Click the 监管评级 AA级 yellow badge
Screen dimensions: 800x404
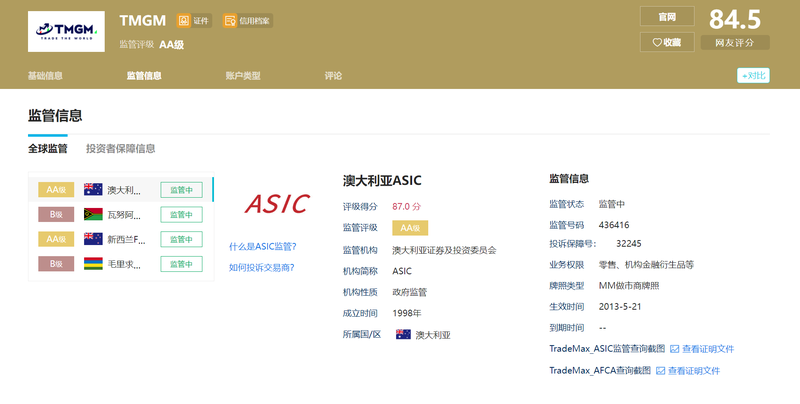click(410, 228)
